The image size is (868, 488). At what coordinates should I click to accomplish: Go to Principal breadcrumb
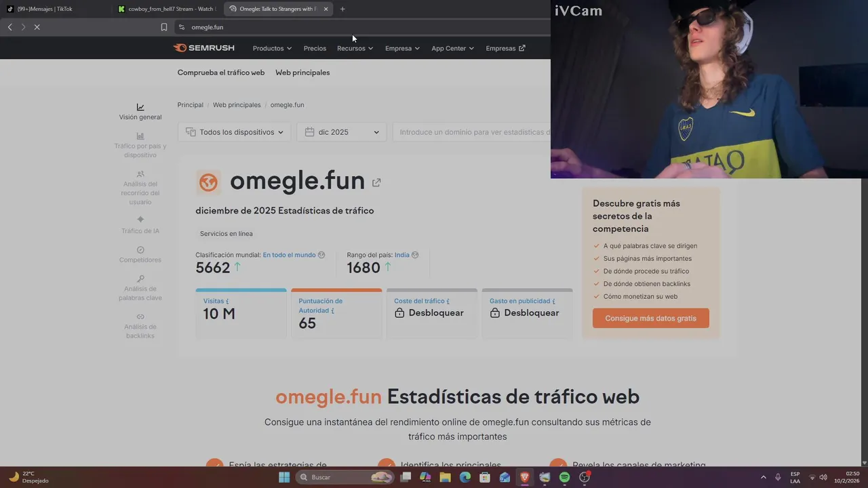point(190,105)
